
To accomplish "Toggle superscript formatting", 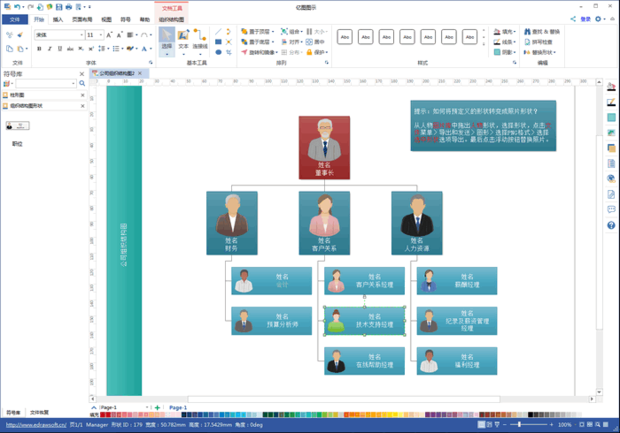I will point(91,49).
